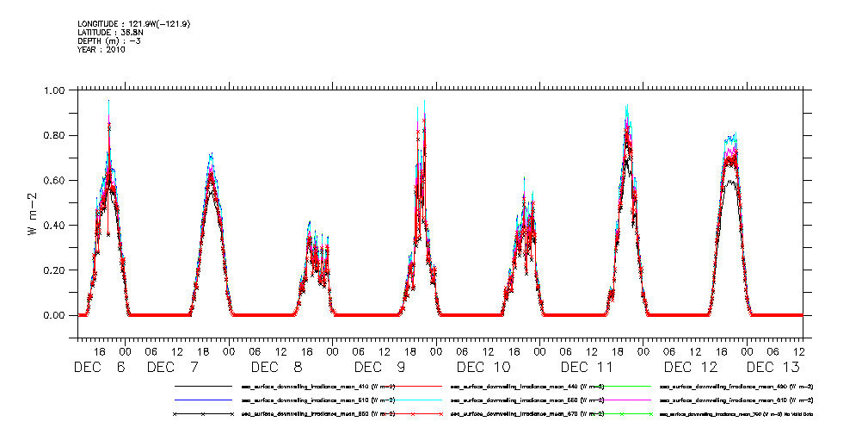Click the LONGITUDE : 121.9W header line
Image resolution: width=868 pixels, height=434 pixels.
pos(135,24)
